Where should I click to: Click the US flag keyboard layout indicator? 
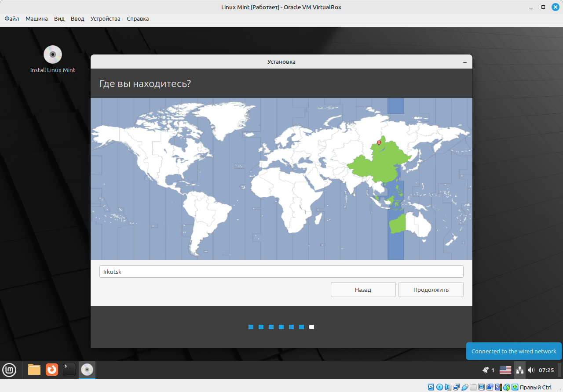coord(505,370)
